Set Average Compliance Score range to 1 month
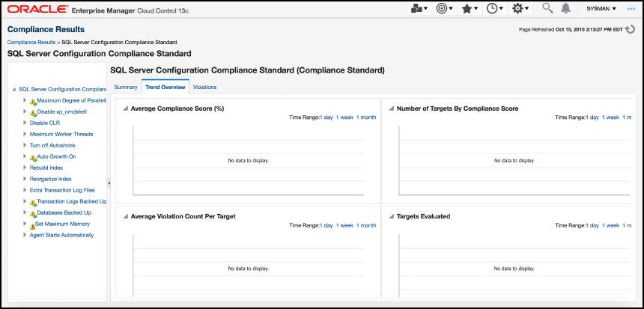 (366, 117)
